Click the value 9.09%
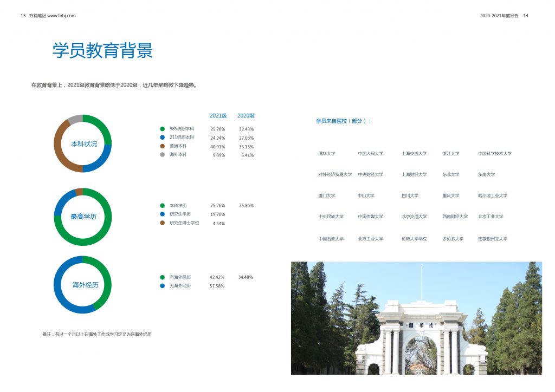The image size is (555, 392). tap(219, 155)
